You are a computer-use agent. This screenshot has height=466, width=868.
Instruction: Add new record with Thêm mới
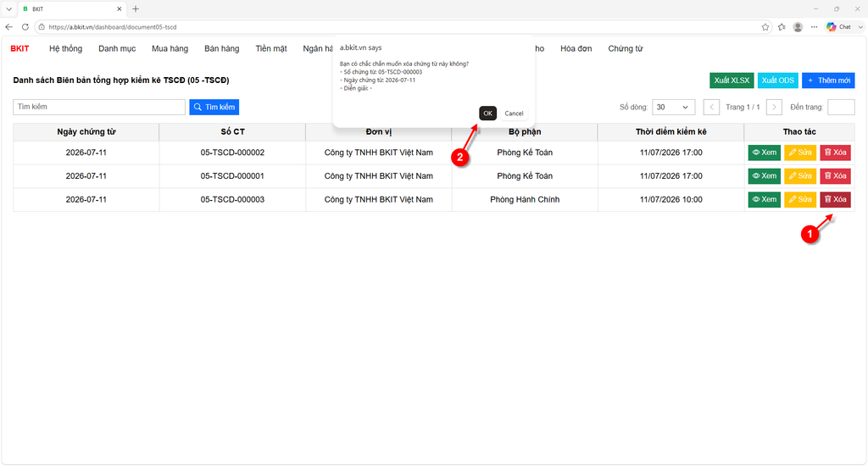(828, 80)
